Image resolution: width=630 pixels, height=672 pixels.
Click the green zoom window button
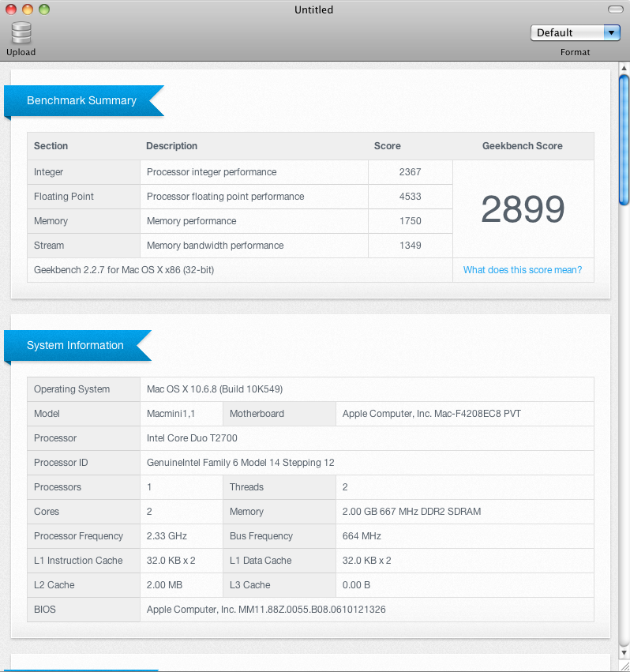tap(44, 9)
